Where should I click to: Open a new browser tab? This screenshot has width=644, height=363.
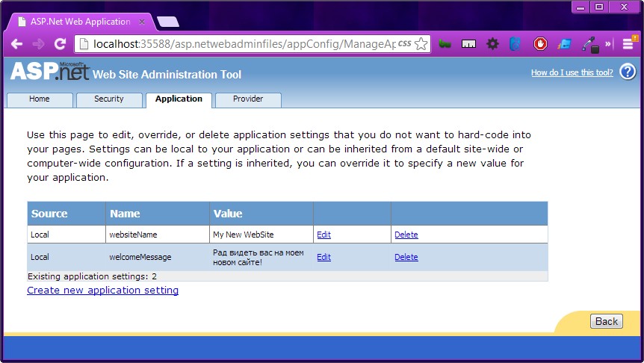(x=168, y=22)
